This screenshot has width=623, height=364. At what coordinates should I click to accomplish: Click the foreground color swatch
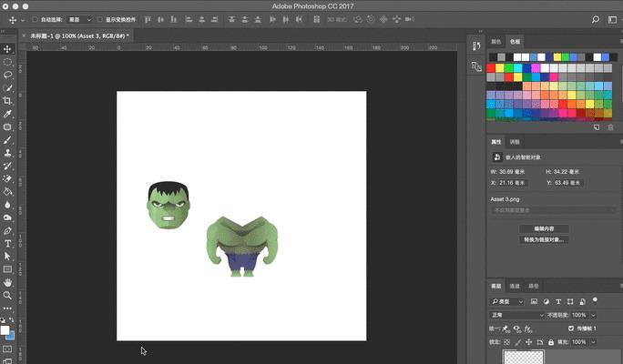5,330
